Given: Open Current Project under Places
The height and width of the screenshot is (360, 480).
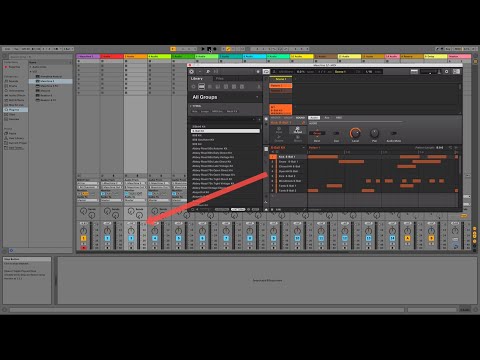Looking at the screenshot, I should pyautogui.click(x=16, y=143).
